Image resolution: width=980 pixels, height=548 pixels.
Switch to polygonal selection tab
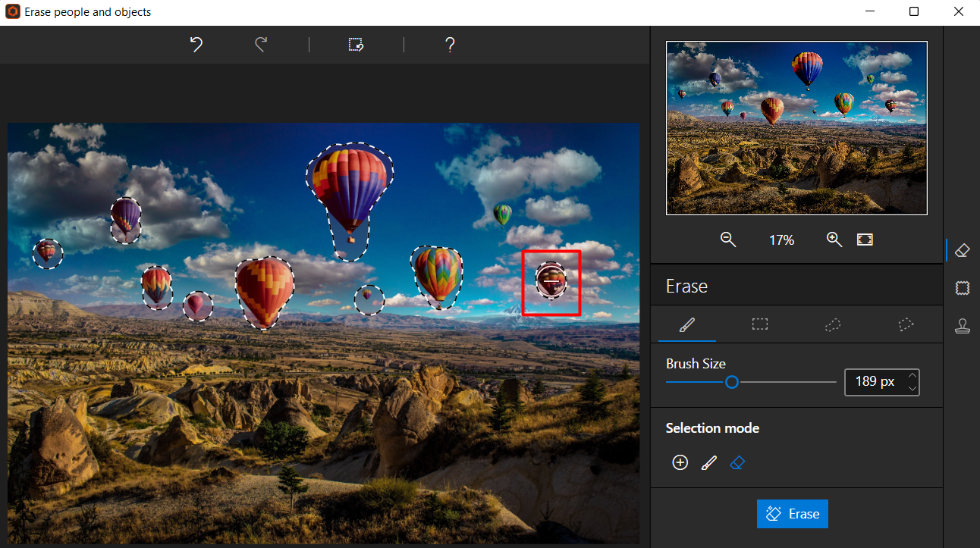tap(906, 324)
